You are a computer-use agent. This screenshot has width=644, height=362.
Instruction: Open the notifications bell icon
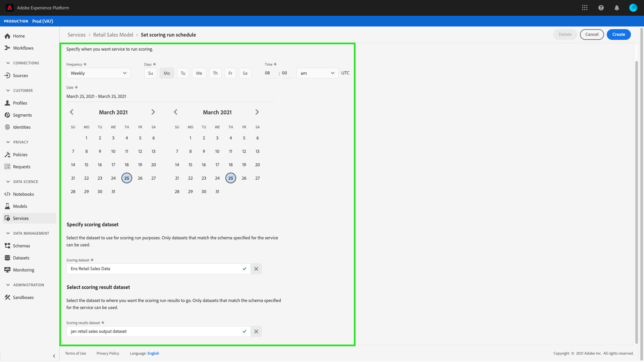click(616, 8)
